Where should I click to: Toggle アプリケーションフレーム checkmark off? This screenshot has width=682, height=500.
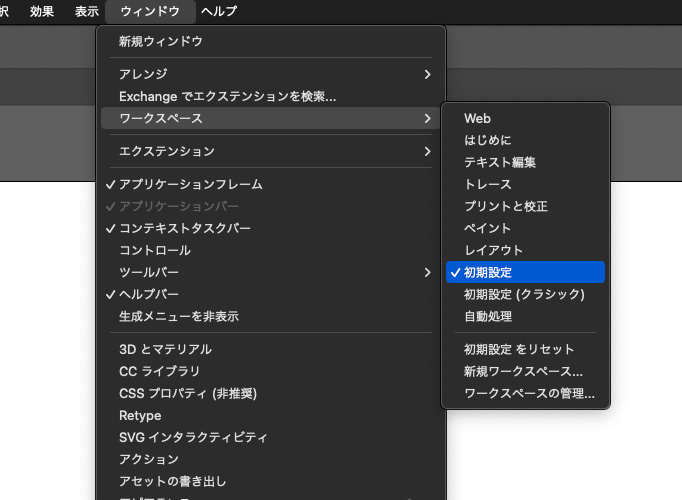pos(190,184)
